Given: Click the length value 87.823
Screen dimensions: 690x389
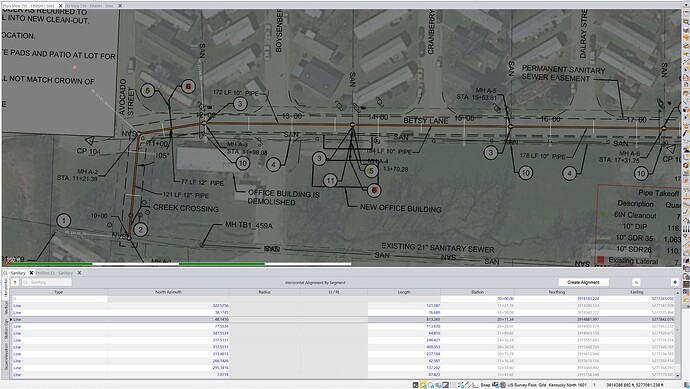Looking at the screenshot, I should click(434, 374).
